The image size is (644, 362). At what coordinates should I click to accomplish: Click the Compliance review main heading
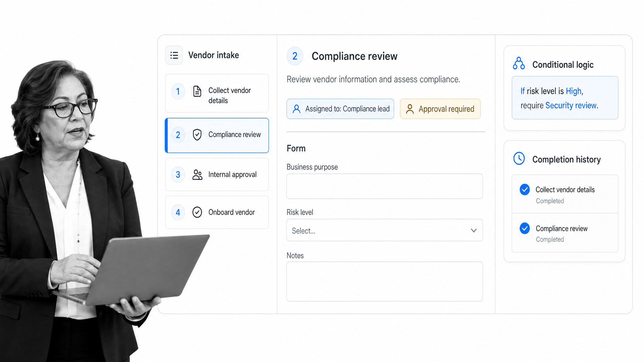(354, 56)
